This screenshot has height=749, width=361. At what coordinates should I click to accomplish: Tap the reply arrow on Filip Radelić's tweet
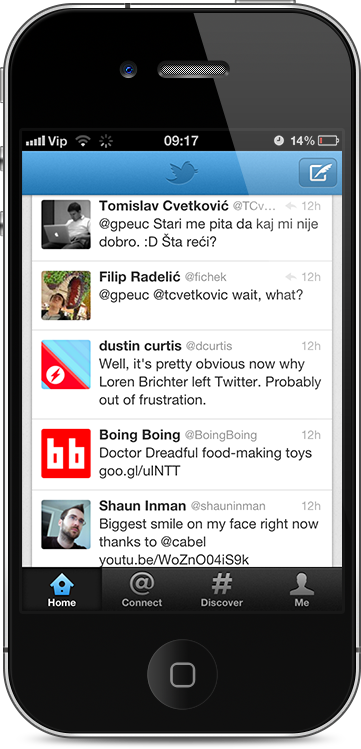291,277
